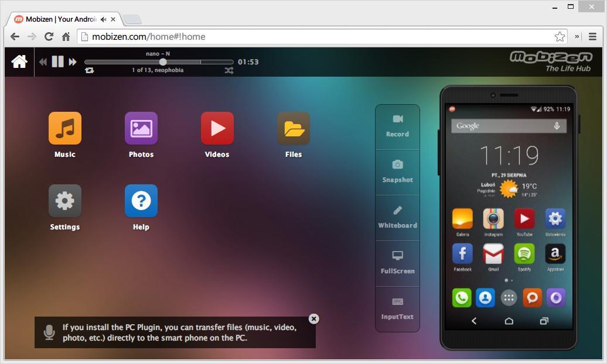Open the Chrome hamburger menu
Image resolution: width=607 pixels, height=364 pixels.
click(x=592, y=37)
